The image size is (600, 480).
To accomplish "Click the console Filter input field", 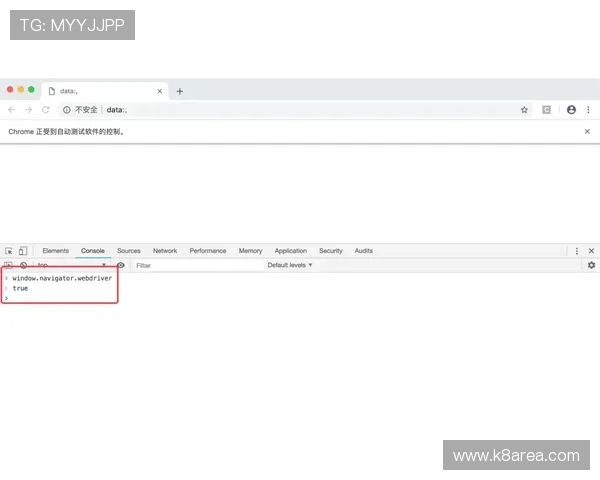I will click(x=195, y=266).
